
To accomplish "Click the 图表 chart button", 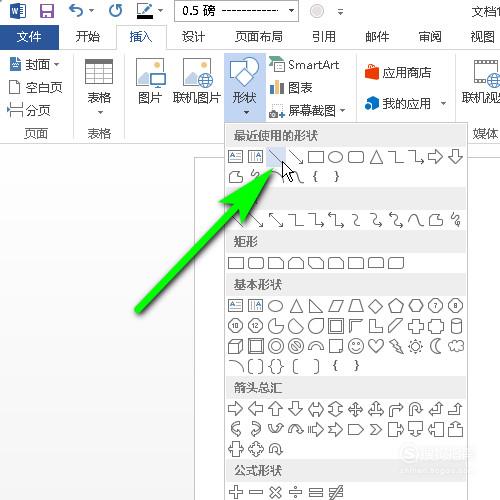I will point(291,88).
